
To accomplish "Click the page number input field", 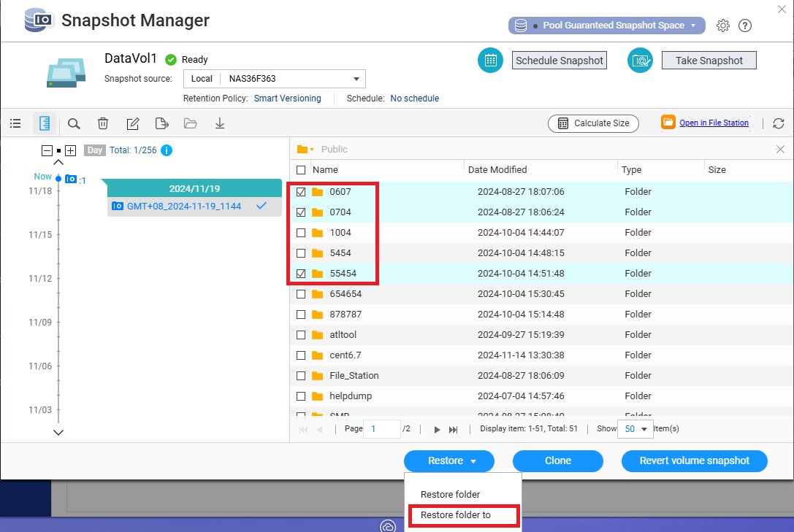I will point(382,429).
